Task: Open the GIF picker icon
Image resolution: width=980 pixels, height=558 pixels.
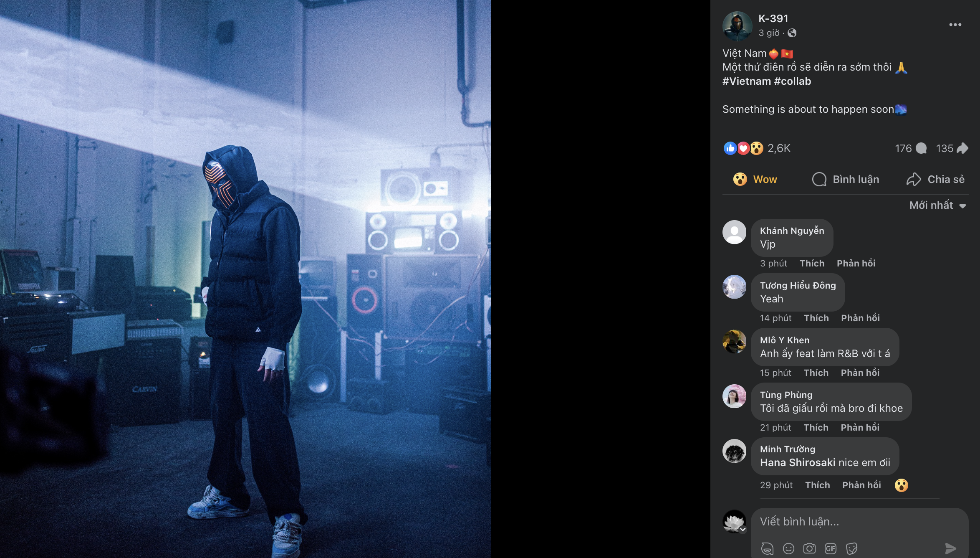Action: pyautogui.click(x=831, y=548)
